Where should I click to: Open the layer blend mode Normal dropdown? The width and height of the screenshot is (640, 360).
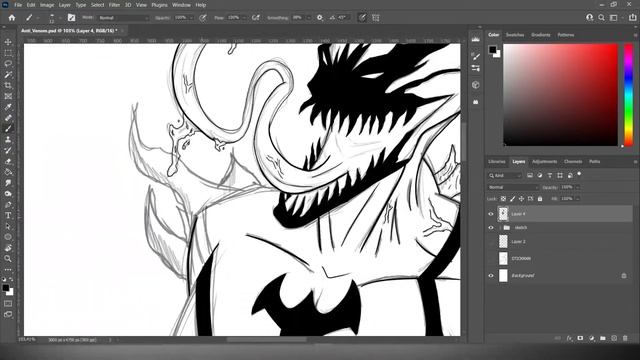tap(513, 187)
